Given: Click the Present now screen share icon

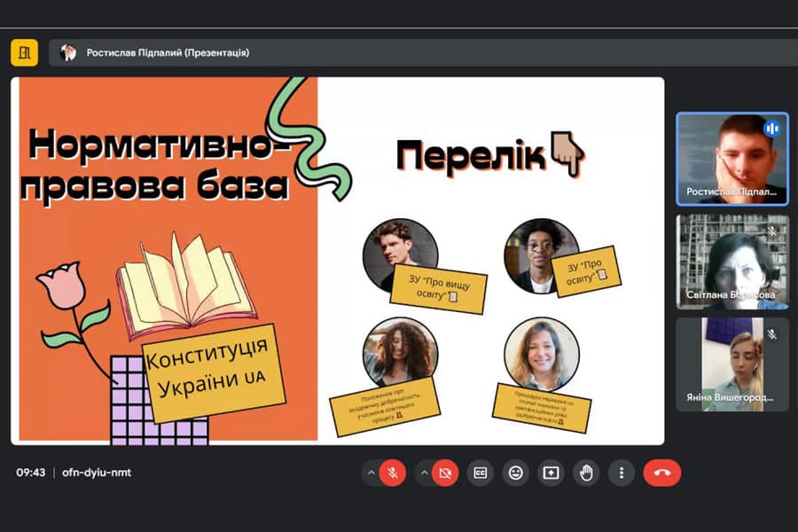Looking at the screenshot, I should [550, 473].
